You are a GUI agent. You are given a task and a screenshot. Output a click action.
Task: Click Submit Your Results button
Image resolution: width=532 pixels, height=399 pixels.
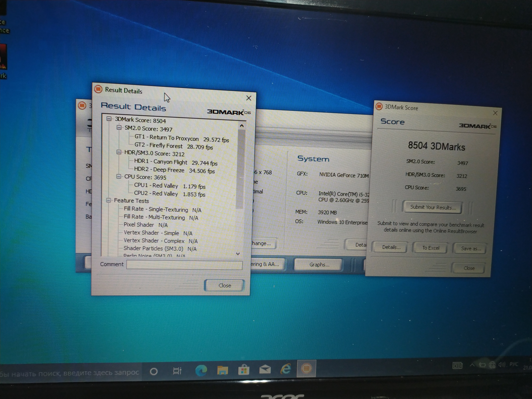(x=433, y=207)
